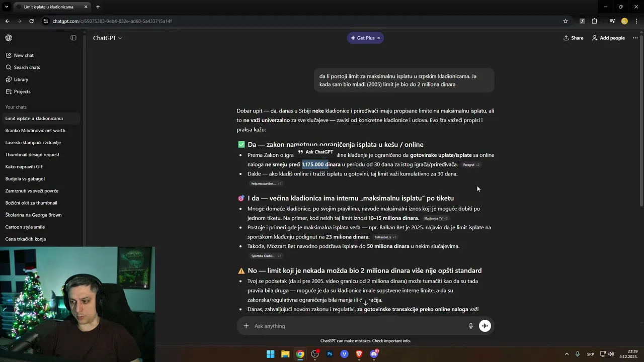Open chat 'Branko Milutinović net worth'

pos(40,130)
